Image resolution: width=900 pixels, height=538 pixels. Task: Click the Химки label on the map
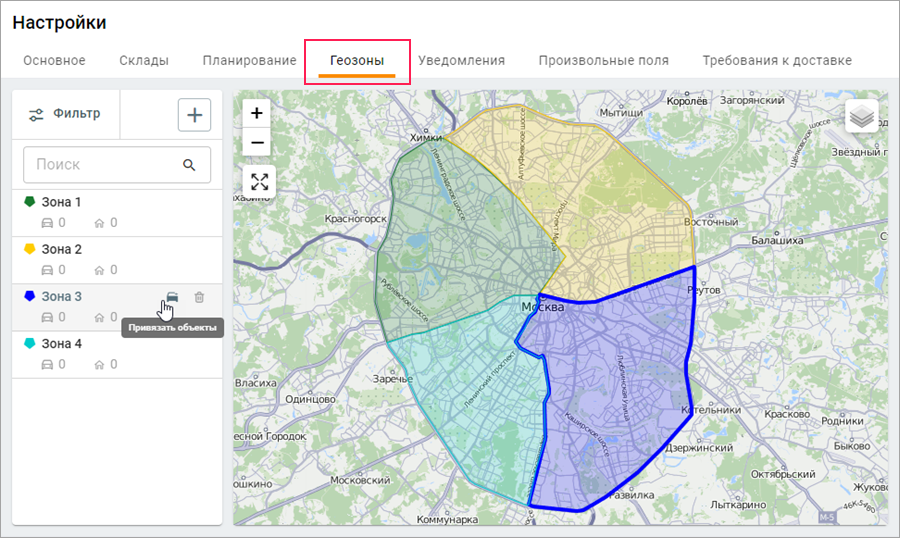point(426,138)
